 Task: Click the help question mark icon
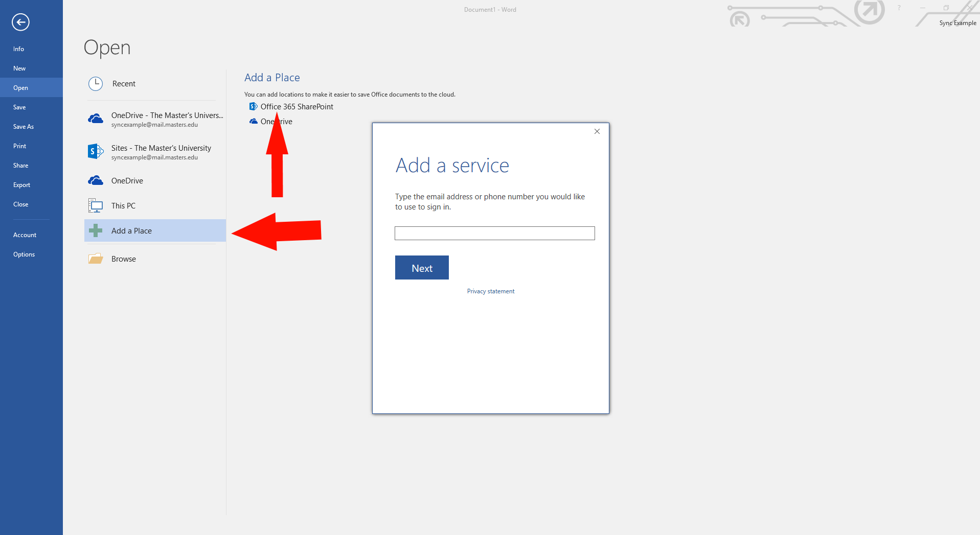[899, 8]
